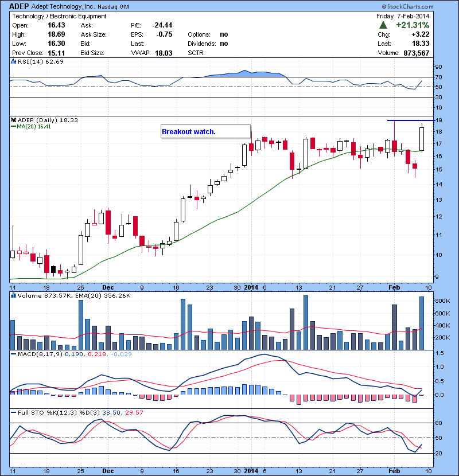The width and height of the screenshot is (459, 476).
Task: Click the MACD value 0.190
Action: pos(74,354)
